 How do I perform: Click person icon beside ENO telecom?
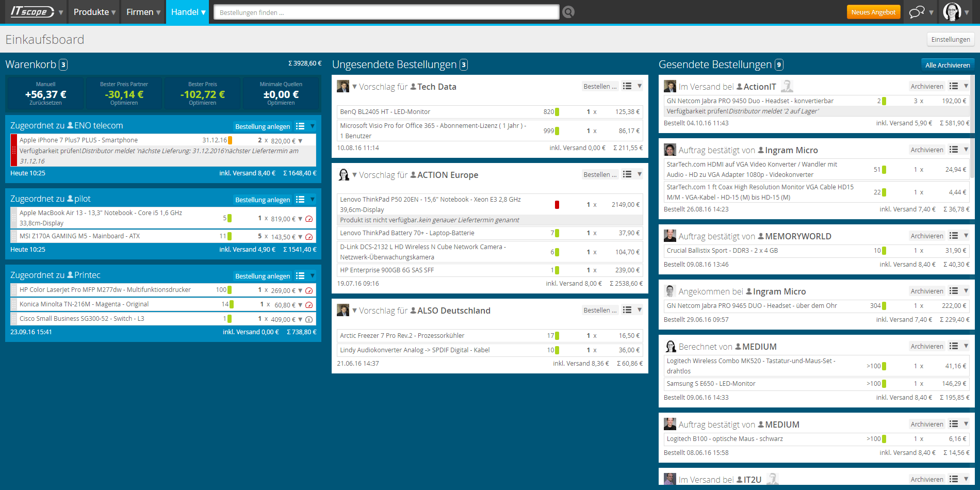point(71,125)
